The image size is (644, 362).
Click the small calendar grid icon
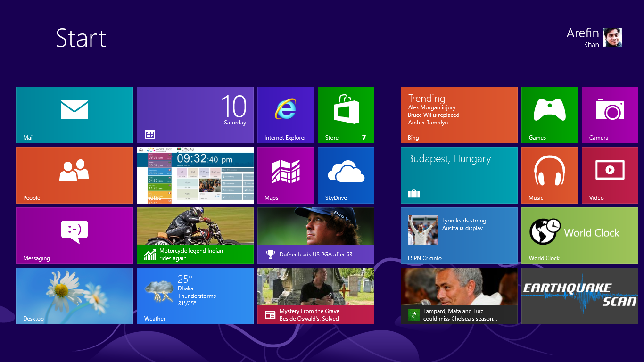coord(150,134)
